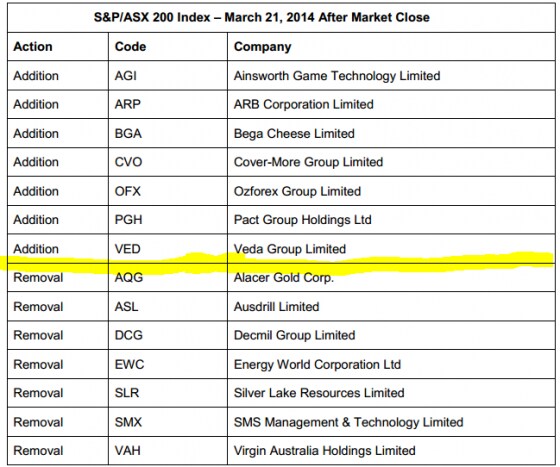Click 'Virgin Australia Holdings Limited'
Image resolution: width=560 pixels, height=467 pixels.
pyautogui.click(x=325, y=451)
